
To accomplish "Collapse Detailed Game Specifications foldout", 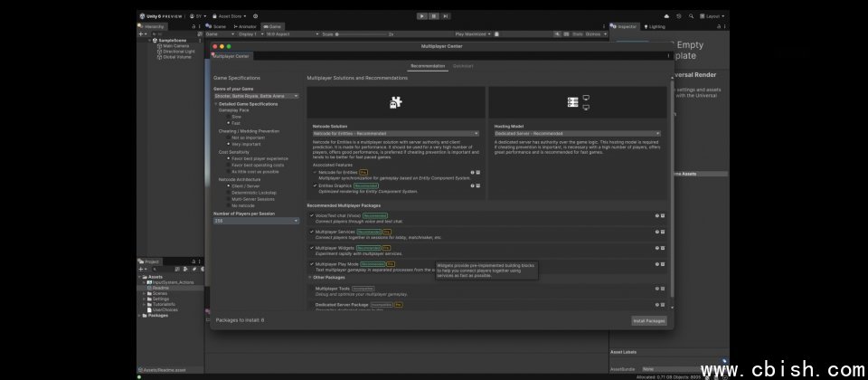I will click(x=216, y=104).
